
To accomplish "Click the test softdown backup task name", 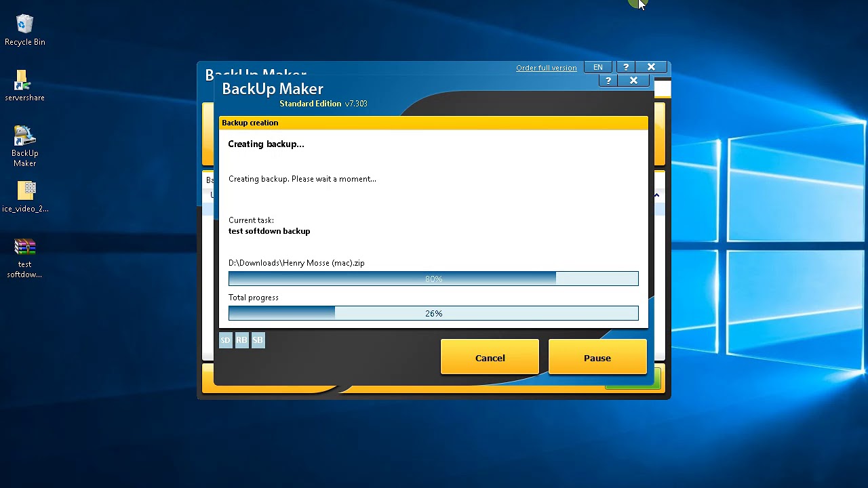I will (x=269, y=231).
